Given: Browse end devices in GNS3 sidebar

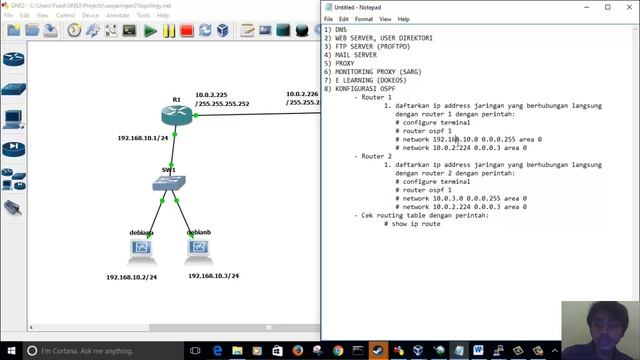Looking at the screenshot, I should 13,119.
